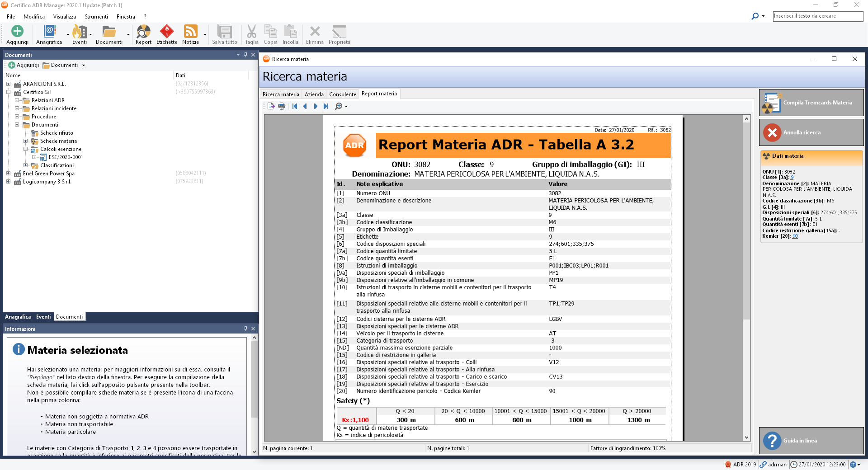Expand the Relazioni ADR folder
Viewport: 868px width, 470px height.
pyautogui.click(x=17, y=100)
